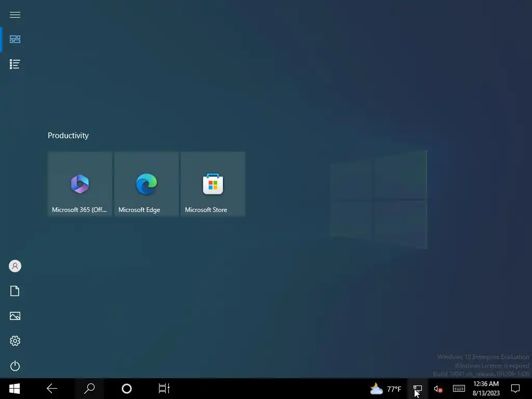Viewport: 532px width, 399px height.
Task: Switch to the All apps list view
Action: pyautogui.click(x=15, y=64)
